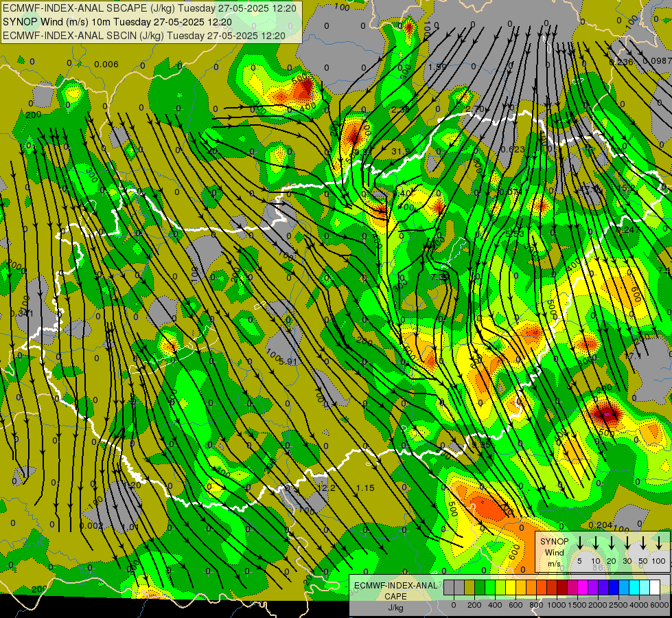The image size is (672, 618).
Task: Click the 6000 tick on CAPE scale
Action: coord(659,605)
